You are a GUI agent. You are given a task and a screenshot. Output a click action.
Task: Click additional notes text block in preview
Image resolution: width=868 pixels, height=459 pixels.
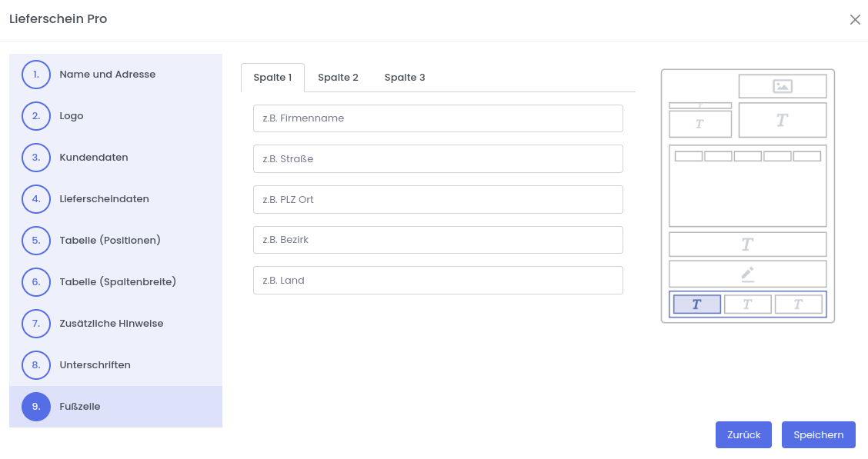[747, 244]
